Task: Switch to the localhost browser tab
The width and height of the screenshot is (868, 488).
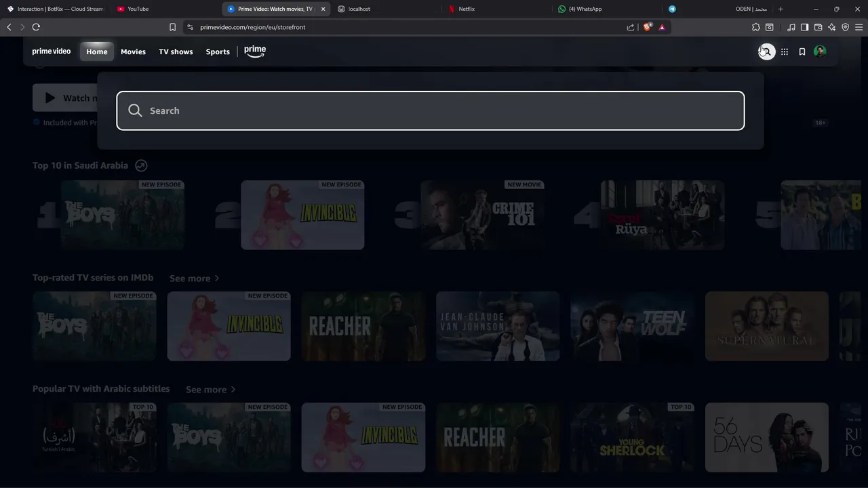Action: click(x=386, y=9)
